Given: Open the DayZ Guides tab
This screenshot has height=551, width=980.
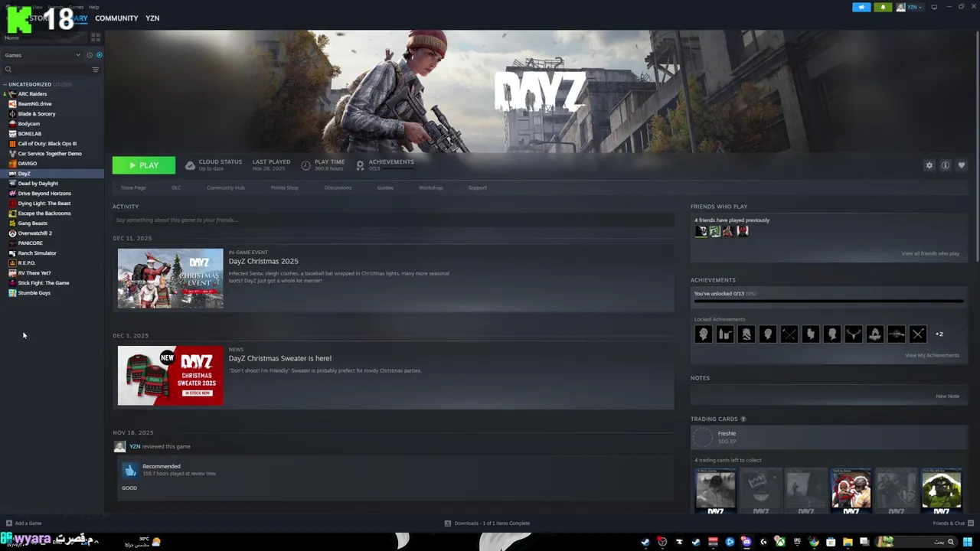Looking at the screenshot, I should [x=385, y=187].
